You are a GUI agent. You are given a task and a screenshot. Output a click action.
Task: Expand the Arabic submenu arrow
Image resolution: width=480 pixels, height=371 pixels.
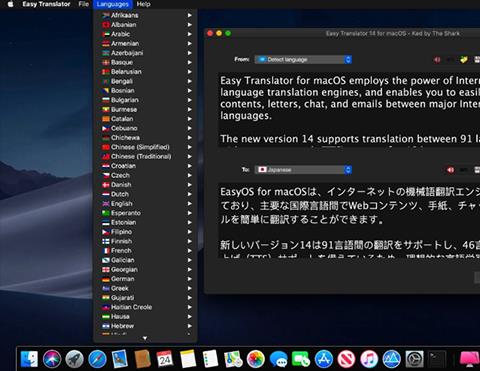(x=190, y=34)
